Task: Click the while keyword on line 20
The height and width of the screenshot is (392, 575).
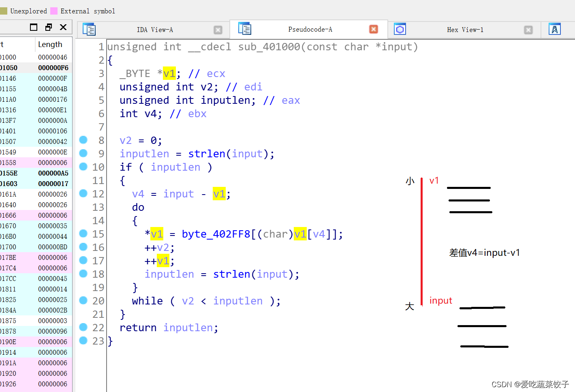Action: click(147, 301)
